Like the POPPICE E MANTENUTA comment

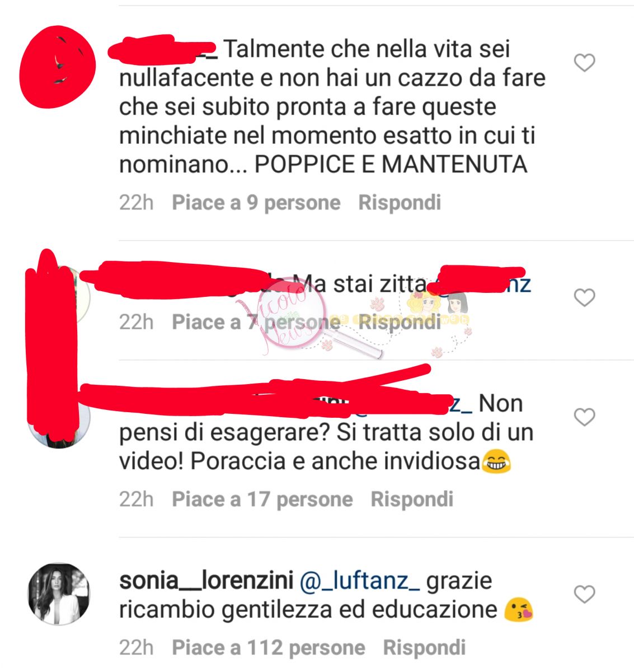coord(585,63)
